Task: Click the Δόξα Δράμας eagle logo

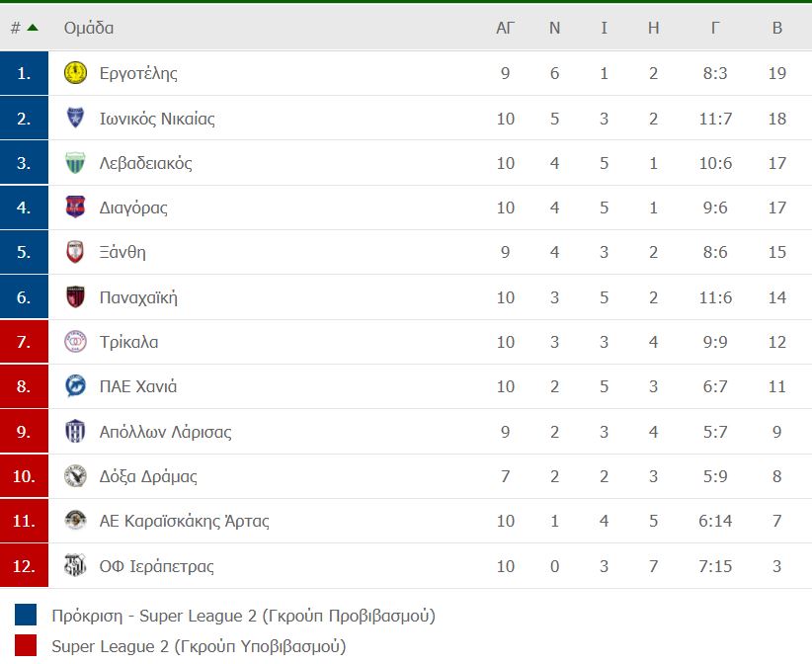Action: [x=75, y=476]
